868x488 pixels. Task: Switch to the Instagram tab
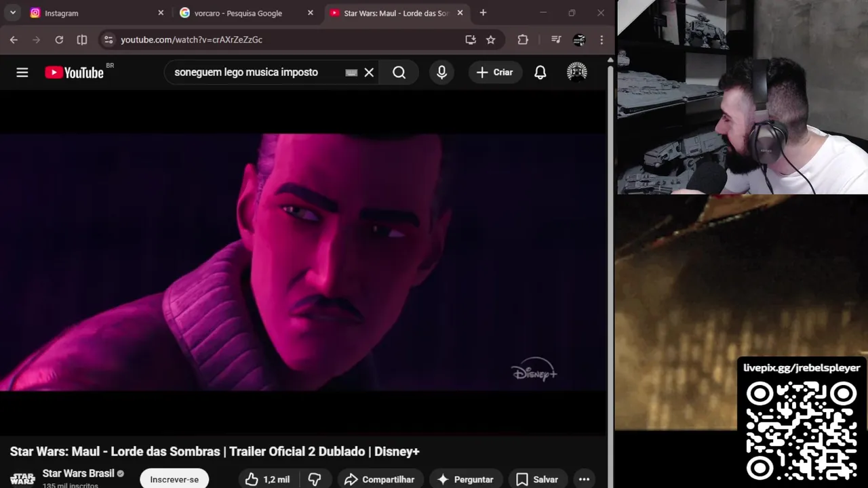(x=95, y=13)
